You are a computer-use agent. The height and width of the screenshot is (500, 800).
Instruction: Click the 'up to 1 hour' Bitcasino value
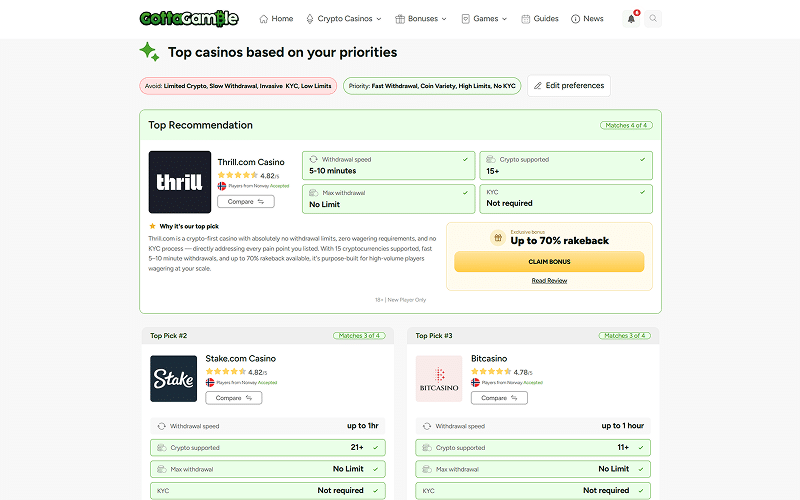tap(622, 426)
